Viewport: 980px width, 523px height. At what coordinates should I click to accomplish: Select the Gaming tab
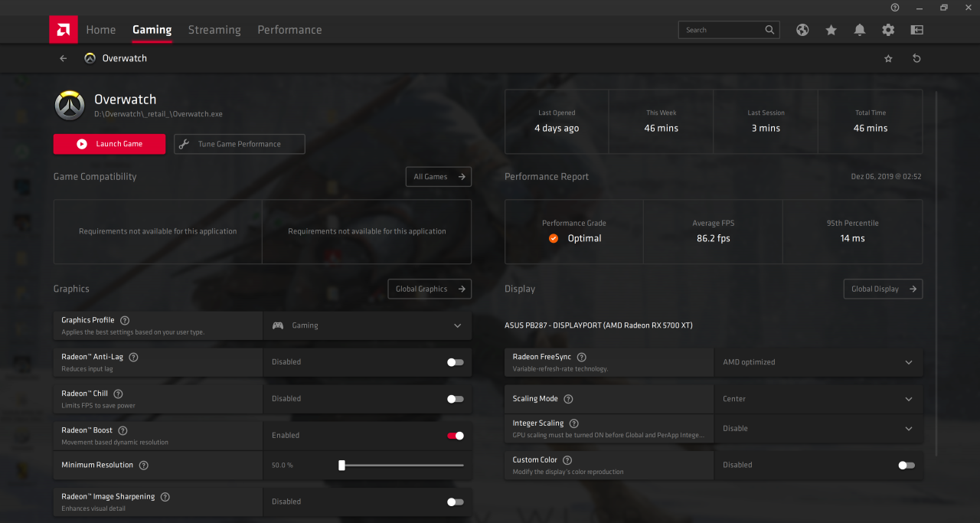point(152,30)
